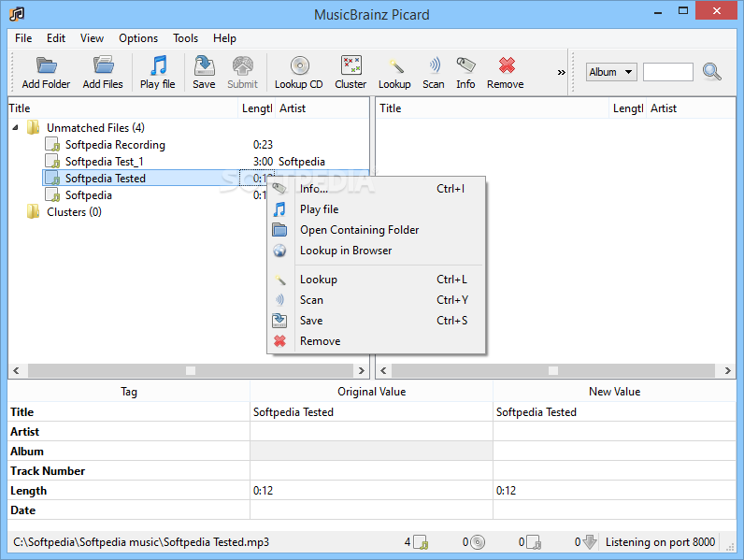Select the Unmatched Files (4) folder

coord(95,128)
